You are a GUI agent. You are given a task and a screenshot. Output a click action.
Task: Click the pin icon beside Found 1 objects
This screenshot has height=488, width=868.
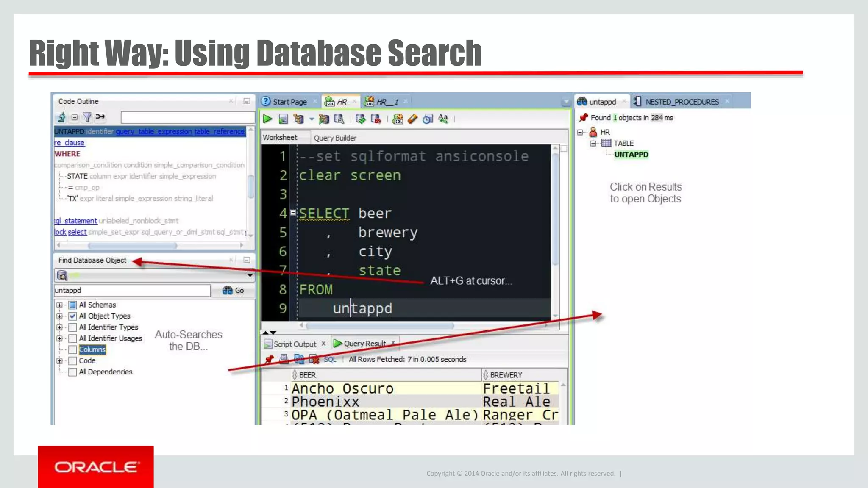[584, 118]
